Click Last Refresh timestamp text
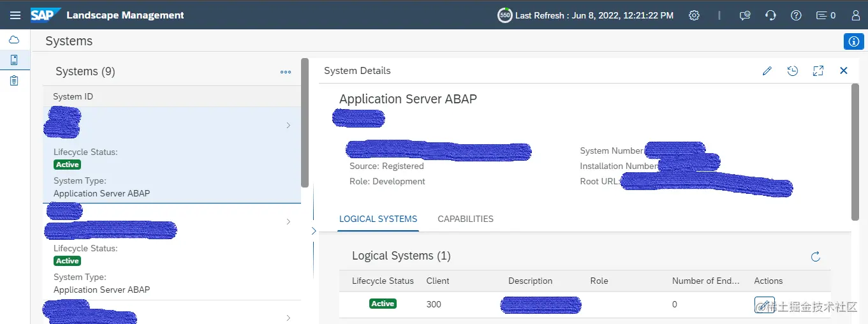 pyautogui.click(x=594, y=15)
